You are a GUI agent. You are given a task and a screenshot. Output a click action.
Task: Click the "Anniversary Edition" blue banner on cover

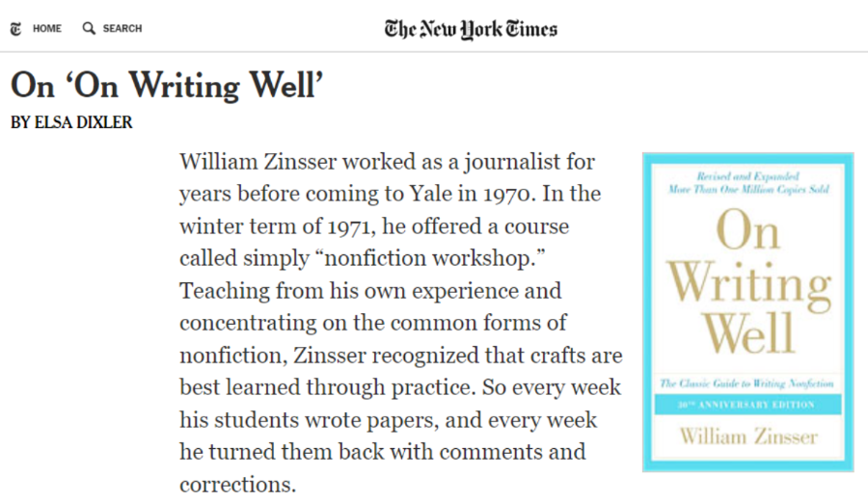coord(747,405)
